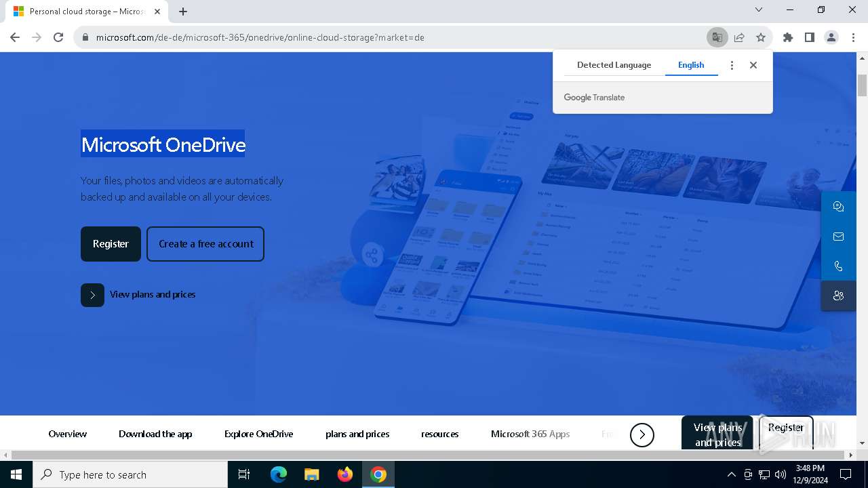The image size is (868, 488).
Task: Click the View plans and prices arrow link
Action: click(x=138, y=295)
